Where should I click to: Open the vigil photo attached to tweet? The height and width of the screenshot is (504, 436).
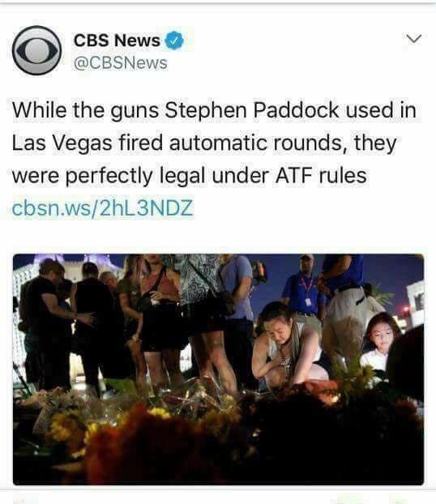point(218,369)
